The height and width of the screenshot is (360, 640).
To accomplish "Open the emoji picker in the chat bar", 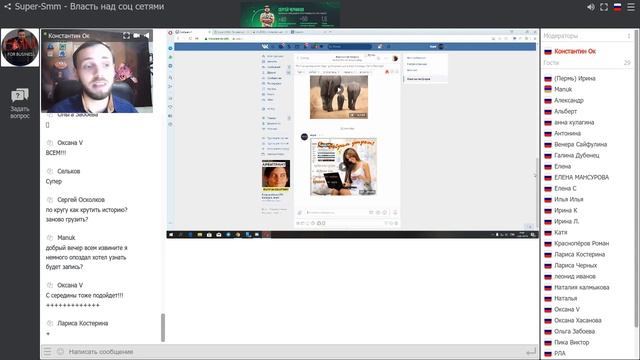I will pos(60,351).
